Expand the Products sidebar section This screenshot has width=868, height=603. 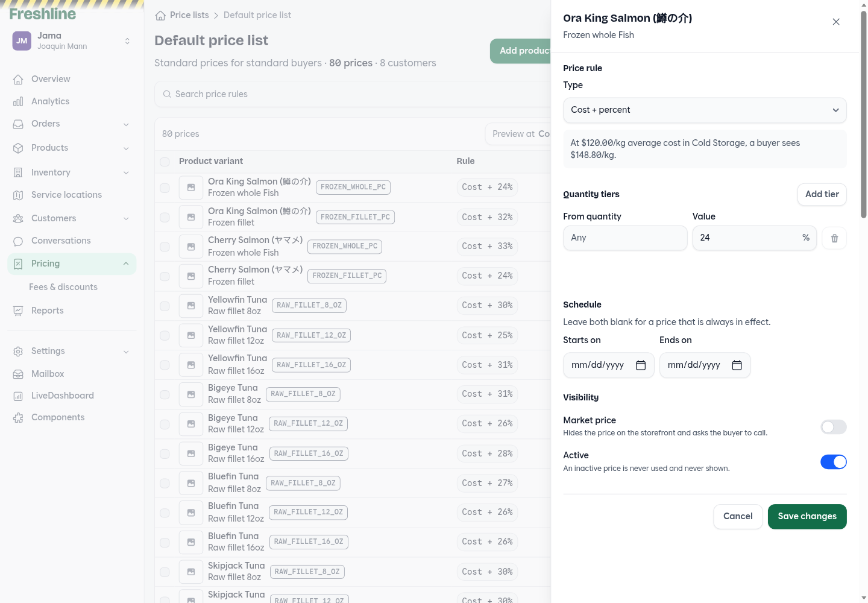coord(72,148)
